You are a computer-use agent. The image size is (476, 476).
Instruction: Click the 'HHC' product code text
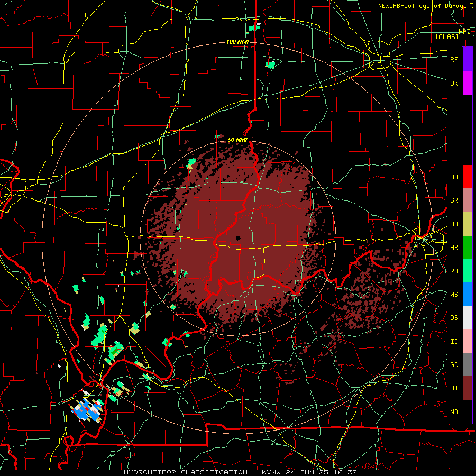pyautogui.click(x=464, y=32)
